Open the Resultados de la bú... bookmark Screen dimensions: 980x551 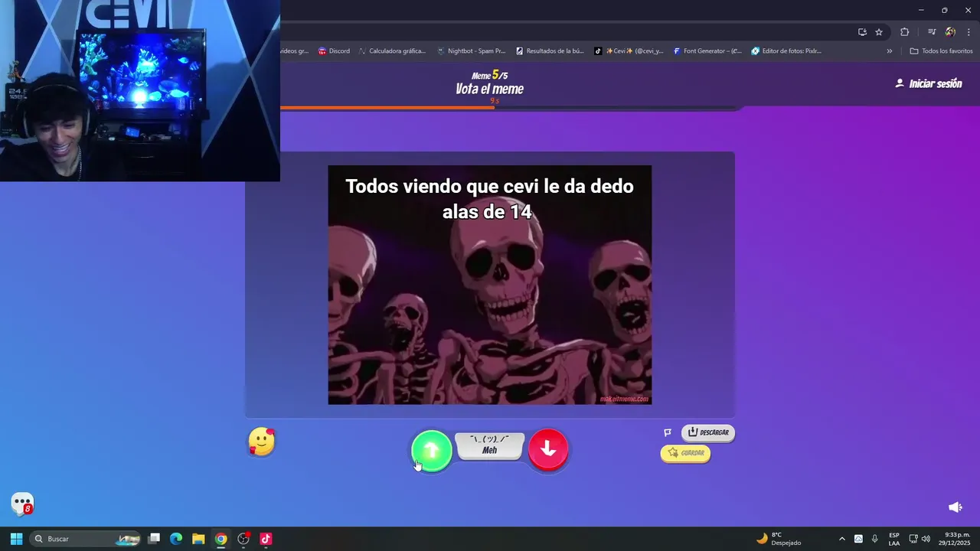[x=550, y=51]
